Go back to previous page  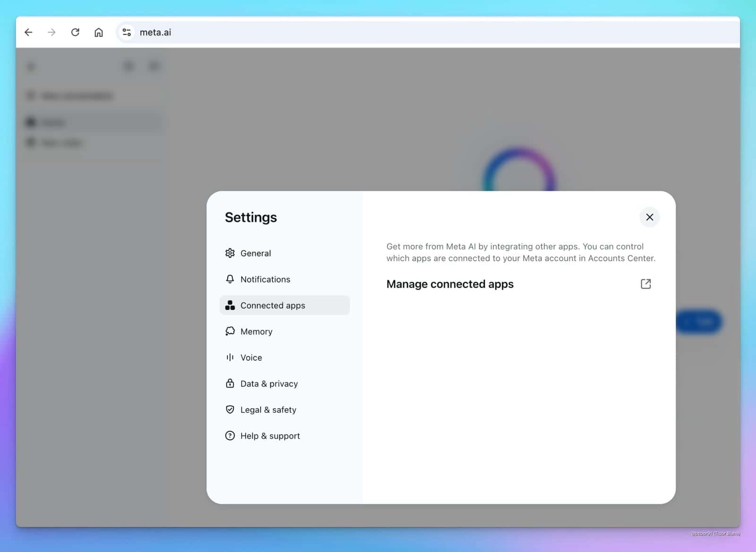point(28,32)
